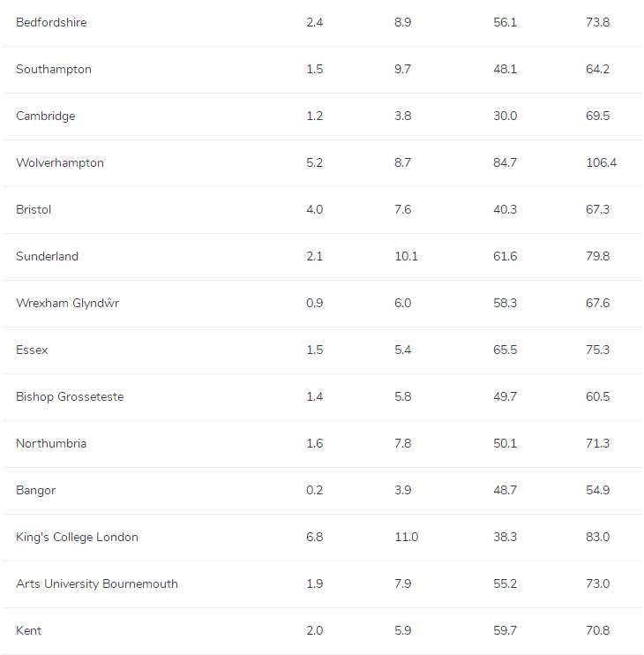Select Bangor's 0.2 cell
The height and width of the screenshot is (655, 644).
coord(314,490)
